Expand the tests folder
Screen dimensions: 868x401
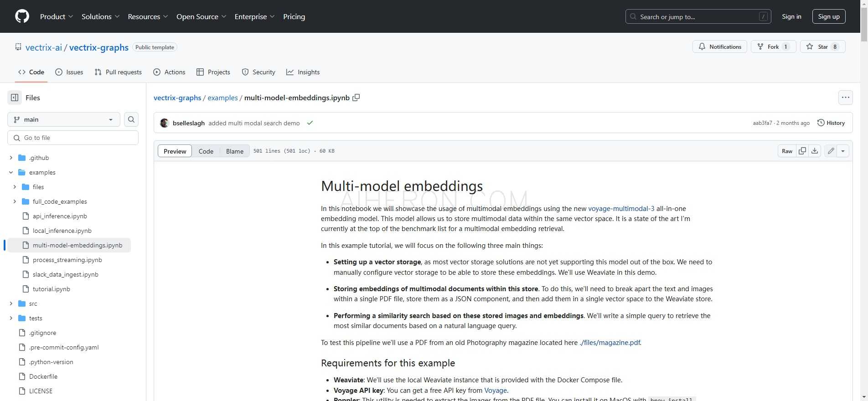point(11,318)
